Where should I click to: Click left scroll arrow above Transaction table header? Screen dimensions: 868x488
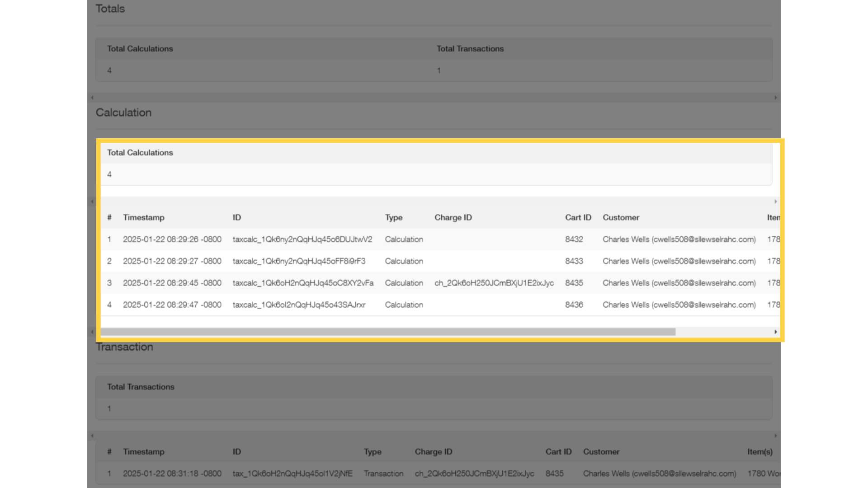click(92, 436)
